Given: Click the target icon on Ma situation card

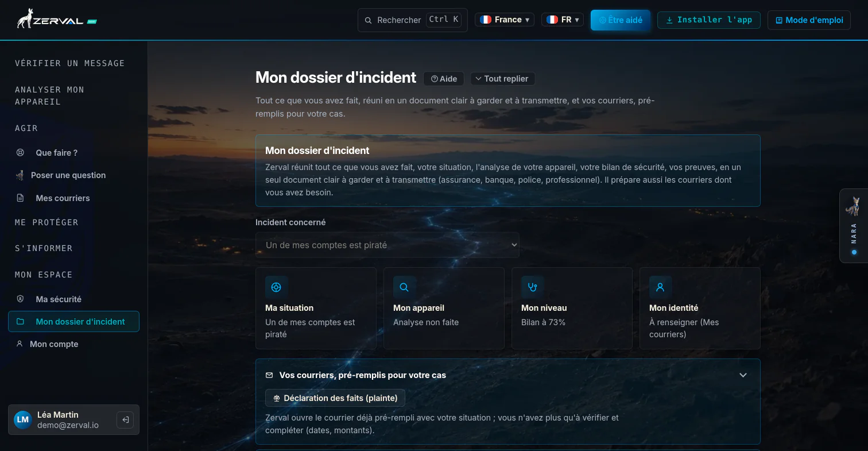Looking at the screenshot, I should (x=276, y=287).
